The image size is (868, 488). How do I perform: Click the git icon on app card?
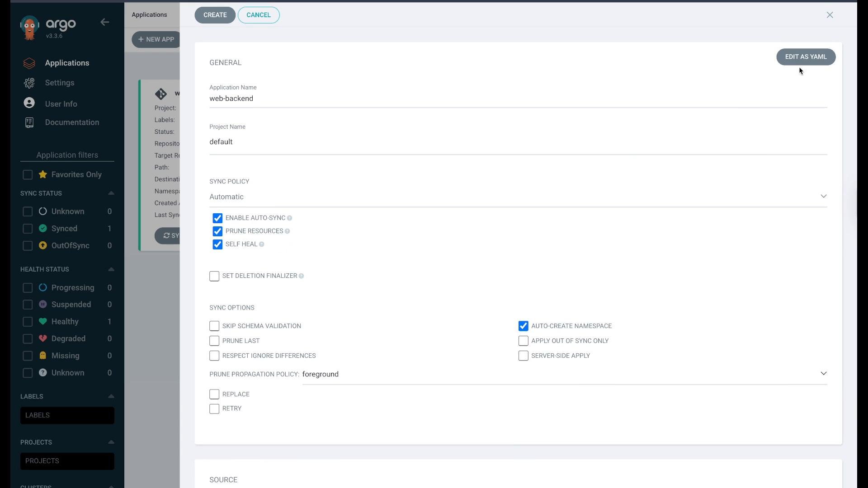click(x=161, y=94)
